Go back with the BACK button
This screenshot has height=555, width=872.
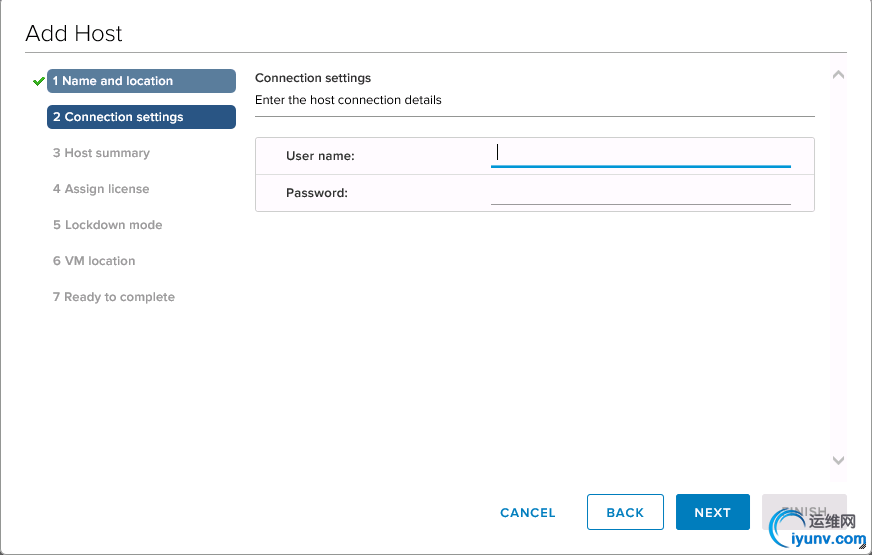625,512
